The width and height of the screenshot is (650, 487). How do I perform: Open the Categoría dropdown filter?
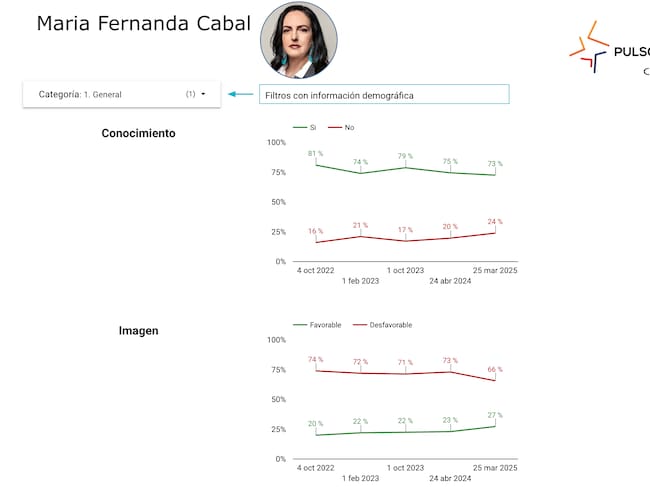[120, 94]
